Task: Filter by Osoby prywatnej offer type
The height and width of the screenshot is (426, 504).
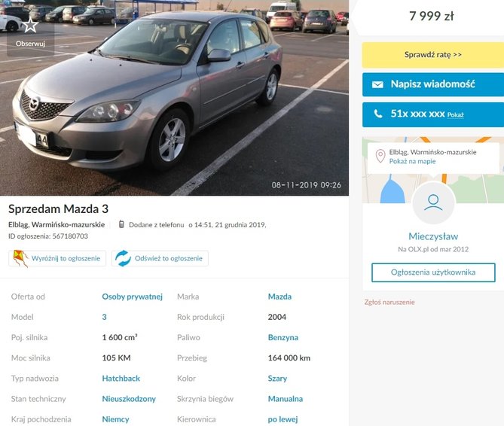Action: [132, 297]
